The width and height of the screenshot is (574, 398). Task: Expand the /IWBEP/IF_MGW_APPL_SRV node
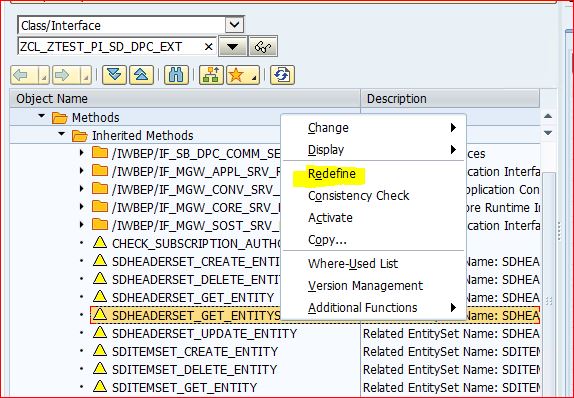point(82,170)
